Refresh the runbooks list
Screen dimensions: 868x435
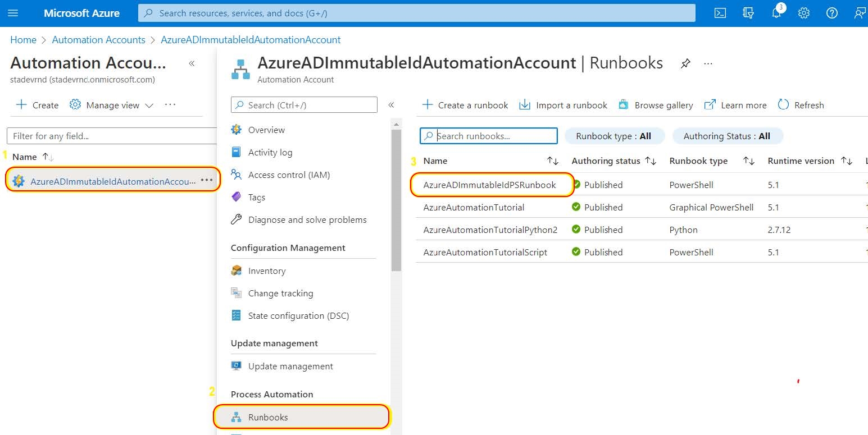[x=801, y=105]
